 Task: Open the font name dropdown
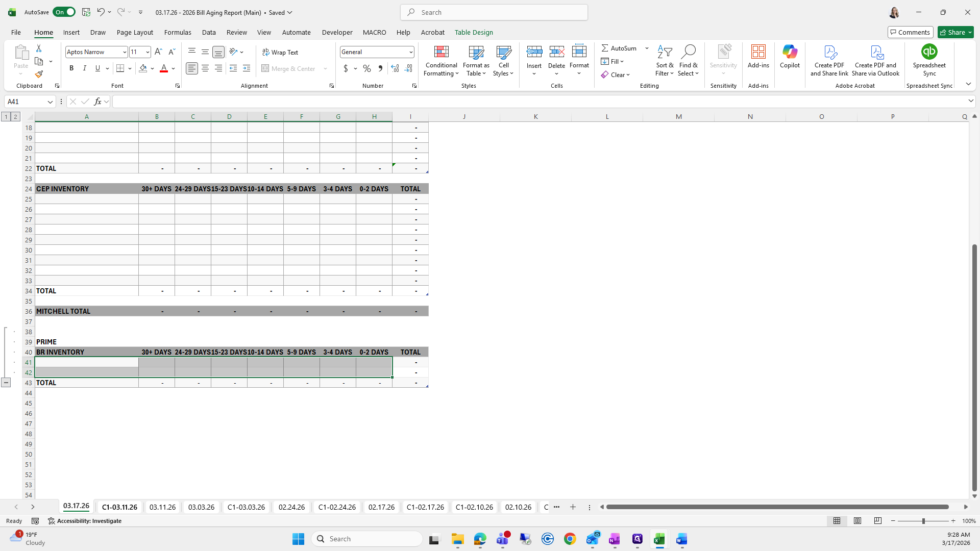[x=124, y=52]
